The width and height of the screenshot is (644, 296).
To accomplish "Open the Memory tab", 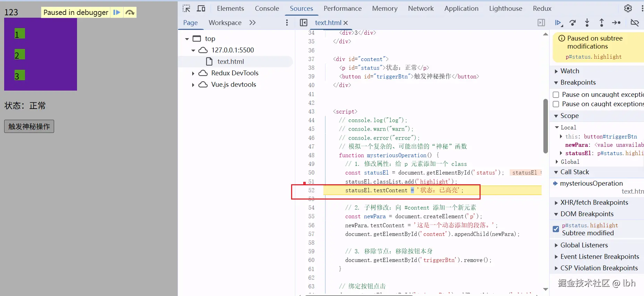I will point(385,8).
